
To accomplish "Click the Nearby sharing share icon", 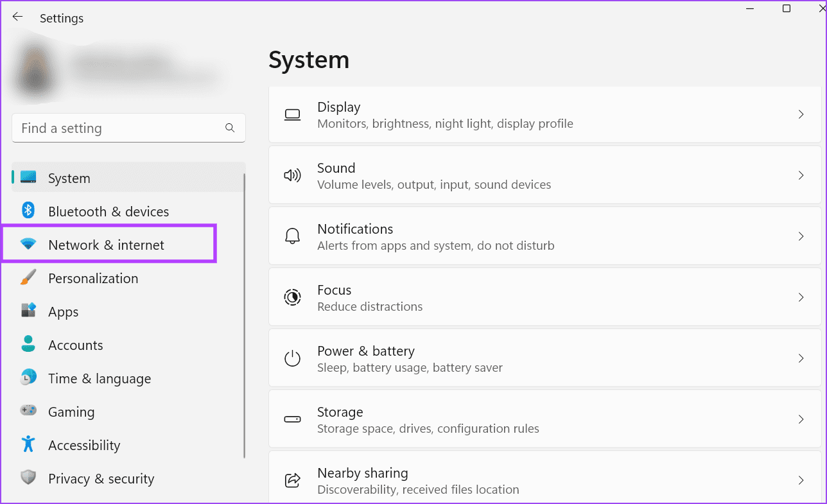I will click(x=292, y=480).
